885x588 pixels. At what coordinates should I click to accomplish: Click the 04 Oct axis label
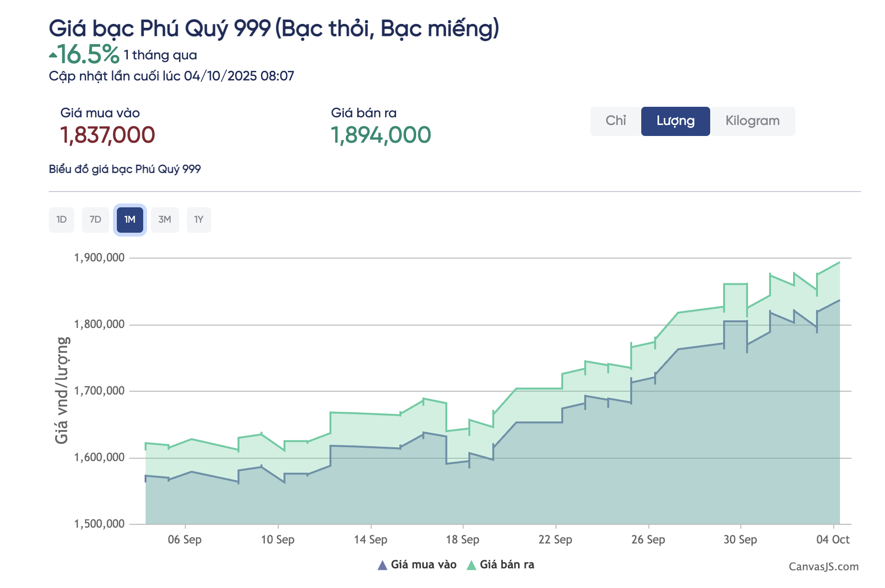(833, 540)
